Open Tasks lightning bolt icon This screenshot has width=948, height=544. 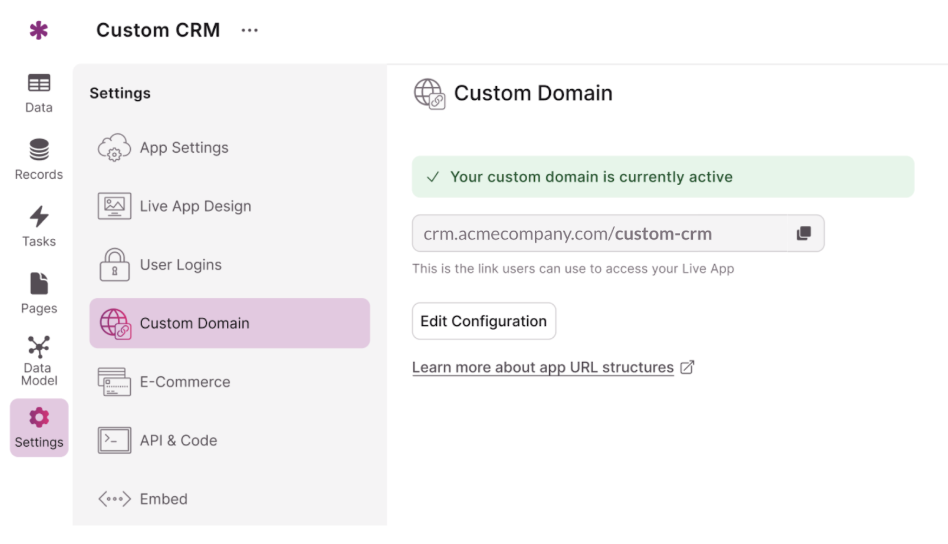pyautogui.click(x=39, y=225)
